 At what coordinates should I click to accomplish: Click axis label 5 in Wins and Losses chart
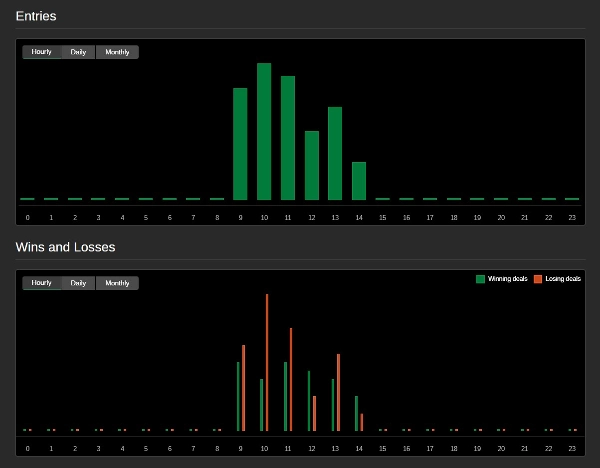(x=146, y=448)
